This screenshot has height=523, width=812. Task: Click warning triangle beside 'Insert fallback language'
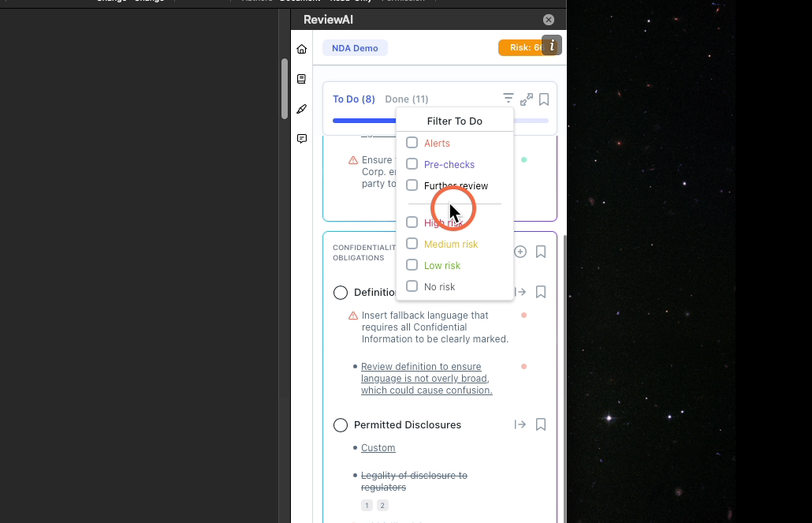pos(353,316)
